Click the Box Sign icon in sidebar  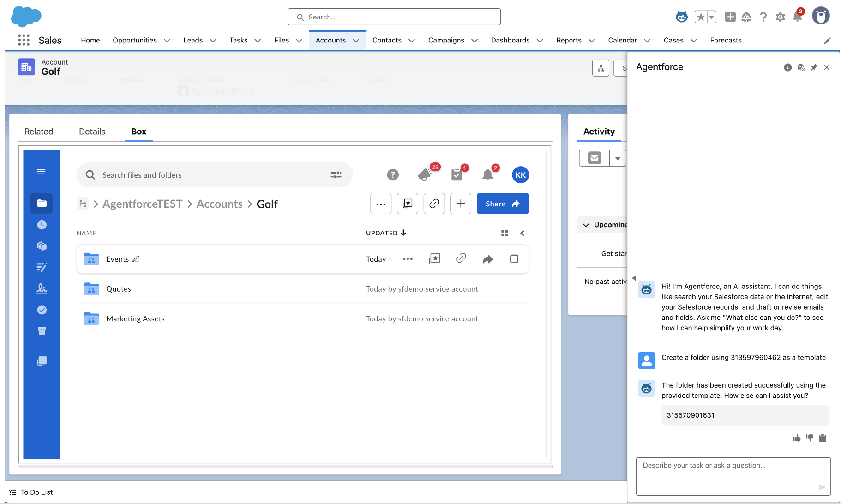coord(42,288)
